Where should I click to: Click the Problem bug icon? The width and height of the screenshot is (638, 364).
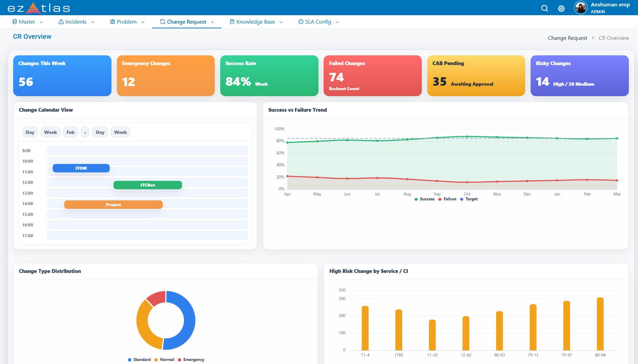click(x=112, y=22)
